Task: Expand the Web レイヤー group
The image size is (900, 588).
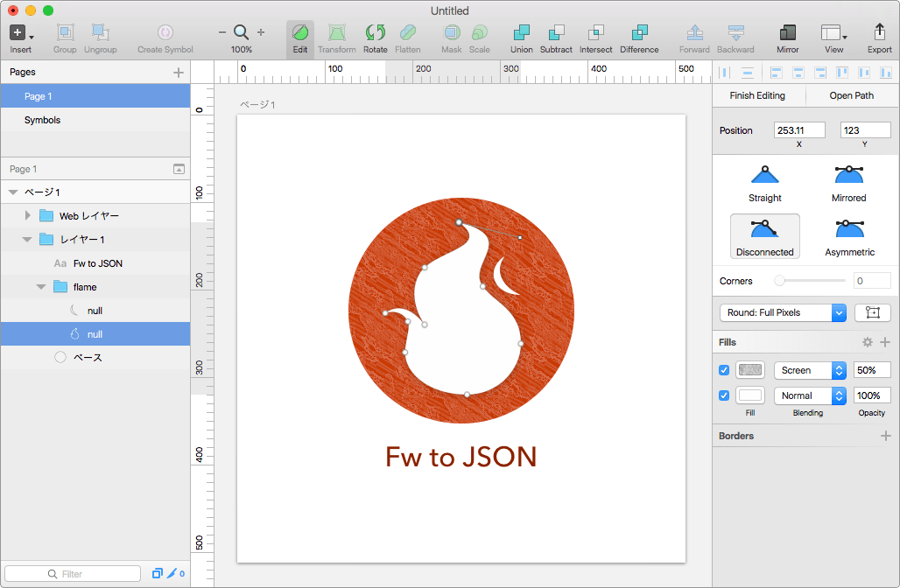Action: coord(28,215)
